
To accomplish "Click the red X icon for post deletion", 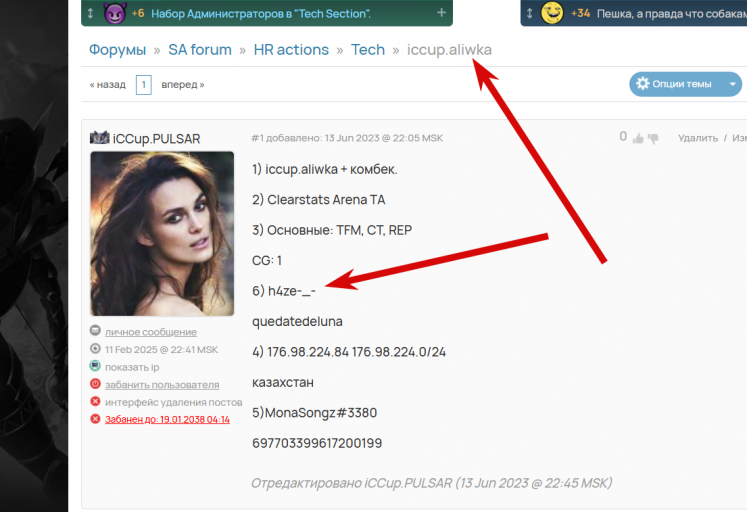I will [95, 401].
